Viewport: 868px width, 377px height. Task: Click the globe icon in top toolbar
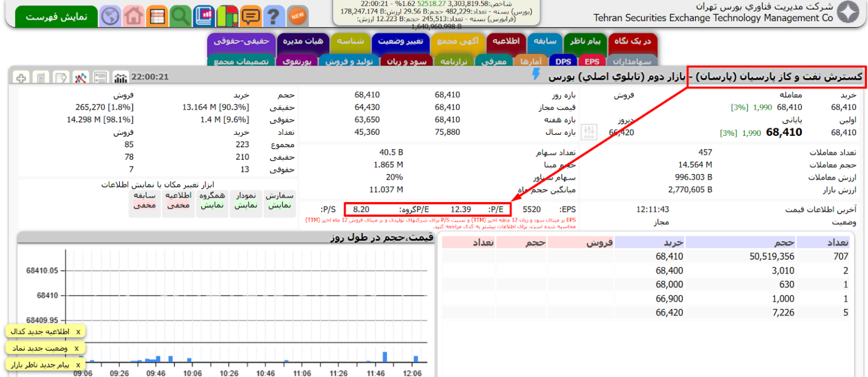[110, 16]
